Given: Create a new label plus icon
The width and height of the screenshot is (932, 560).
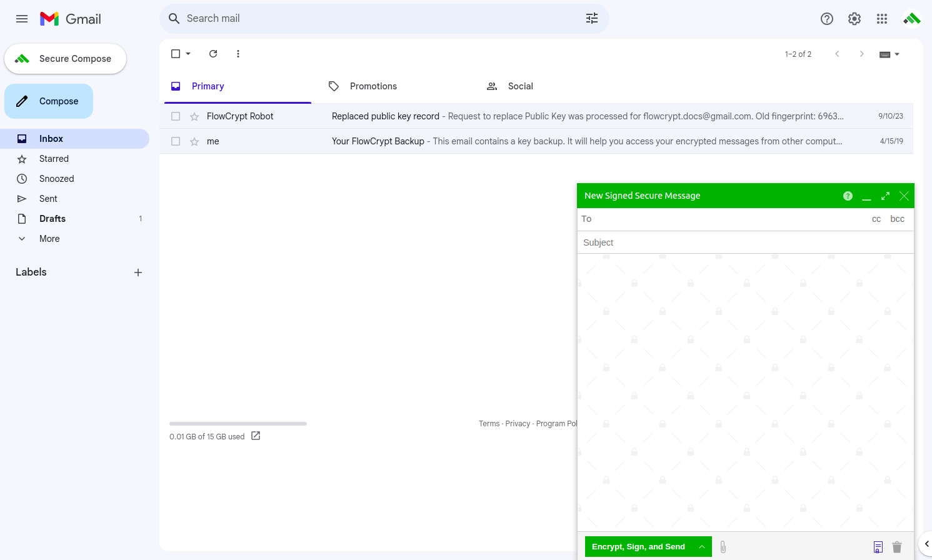Looking at the screenshot, I should (138, 272).
